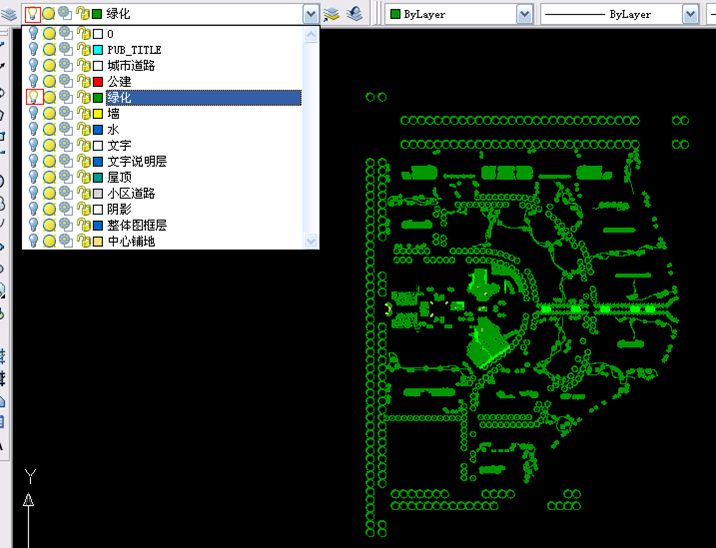Lock the 水 layer padlock

(83, 129)
